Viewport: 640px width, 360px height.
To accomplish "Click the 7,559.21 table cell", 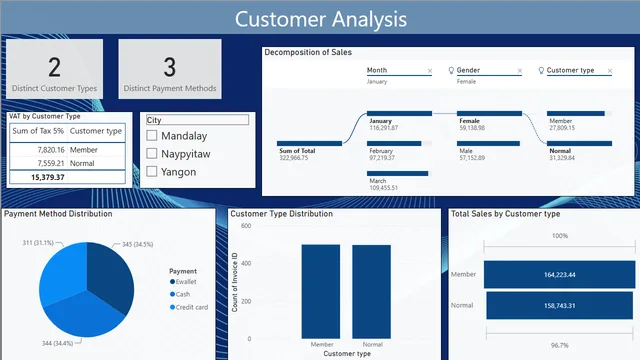I will click(51, 163).
